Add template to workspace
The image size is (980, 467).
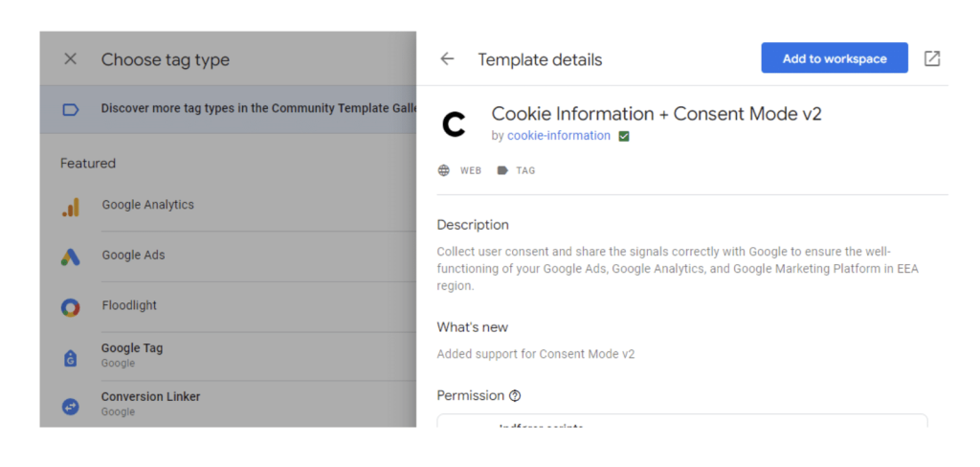point(834,58)
